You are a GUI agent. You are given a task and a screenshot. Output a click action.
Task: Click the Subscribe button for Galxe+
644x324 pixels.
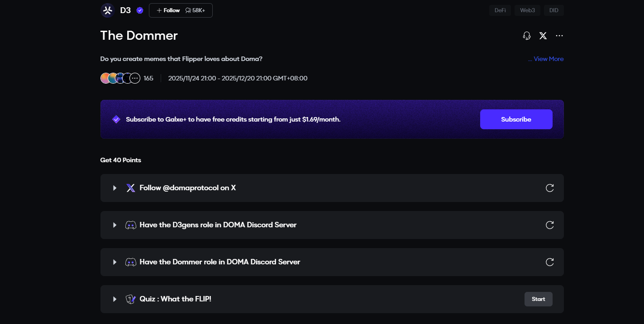[516, 119]
